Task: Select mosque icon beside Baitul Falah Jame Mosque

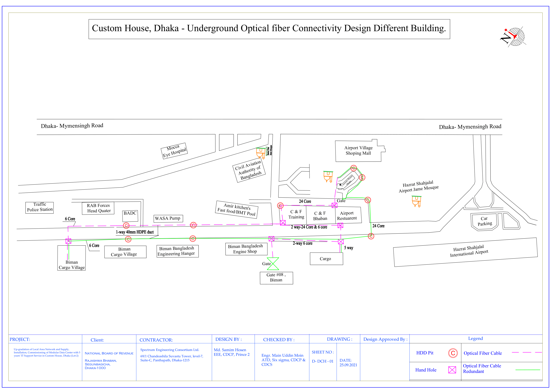Action: 261,153
